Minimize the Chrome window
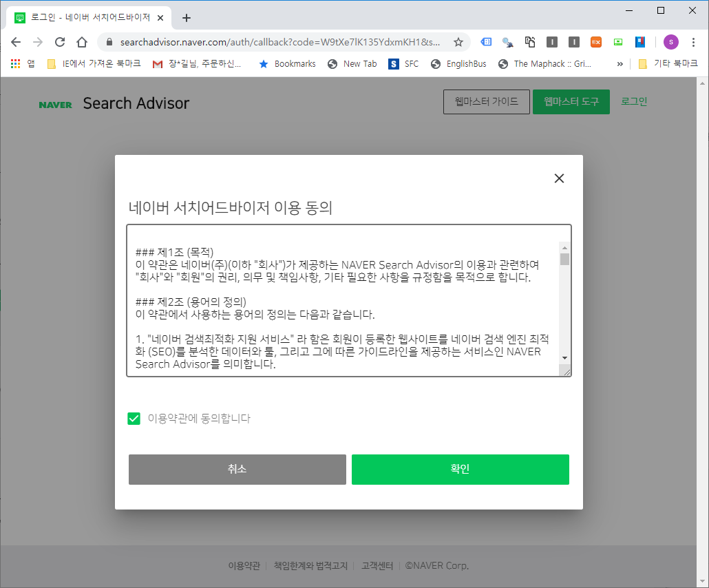 pyautogui.click(x=629, y=10)
